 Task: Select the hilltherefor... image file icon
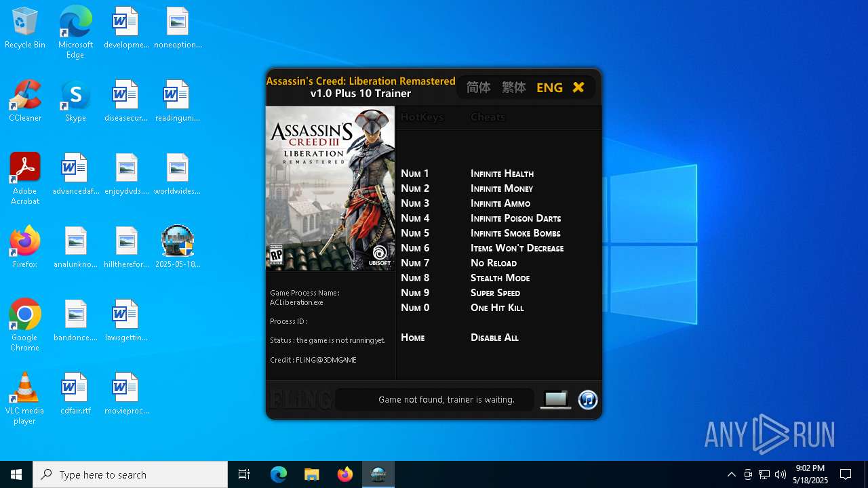coord(125,248)
